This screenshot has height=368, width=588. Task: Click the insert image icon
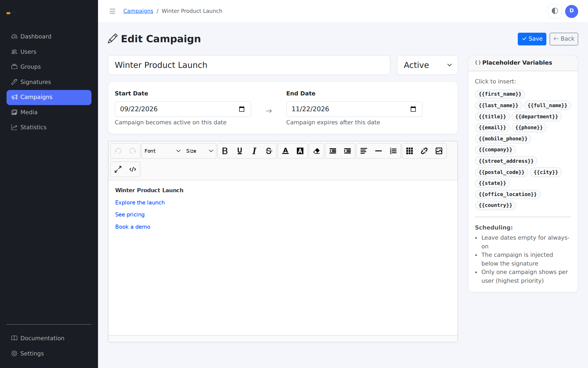click(439, 151)
